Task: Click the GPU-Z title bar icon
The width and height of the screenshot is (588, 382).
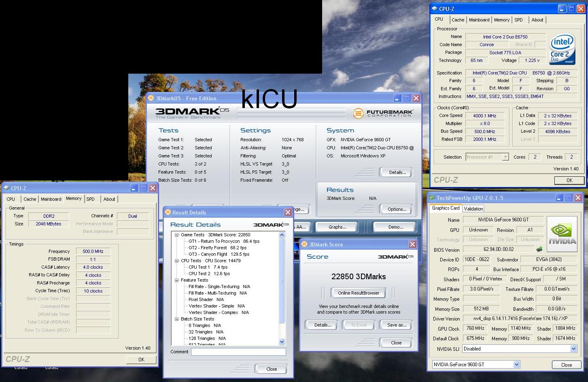Action: coord(432,197)
